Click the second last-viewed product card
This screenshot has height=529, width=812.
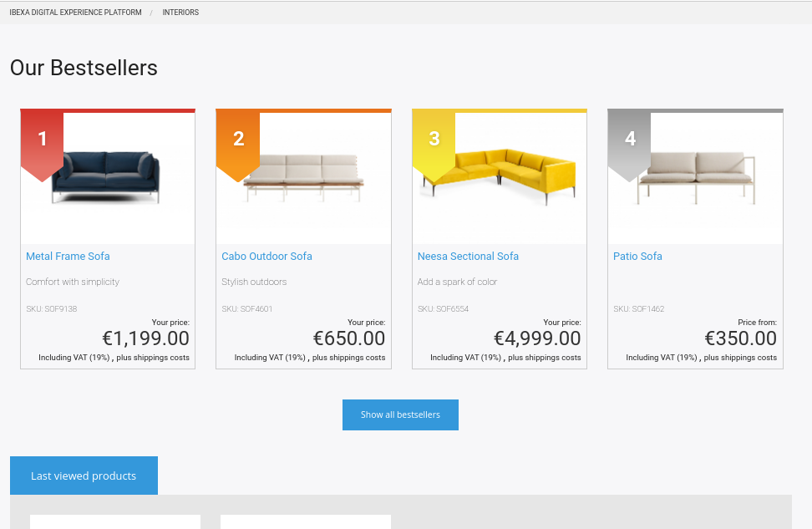coord(306,521)
